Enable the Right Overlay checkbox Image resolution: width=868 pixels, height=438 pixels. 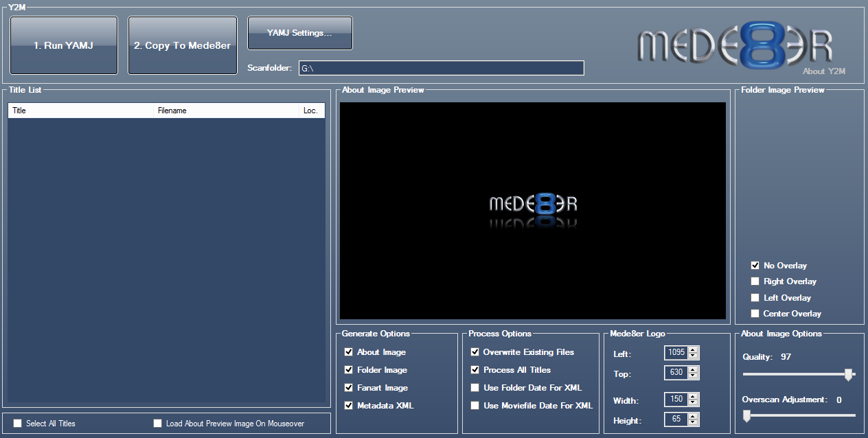755,281
